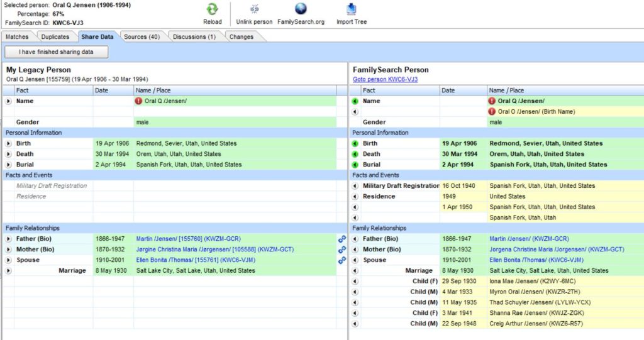Open Jorgena Christine Maria /Jorgensen/ link
The image size is (644, 340).
[557, 250]
